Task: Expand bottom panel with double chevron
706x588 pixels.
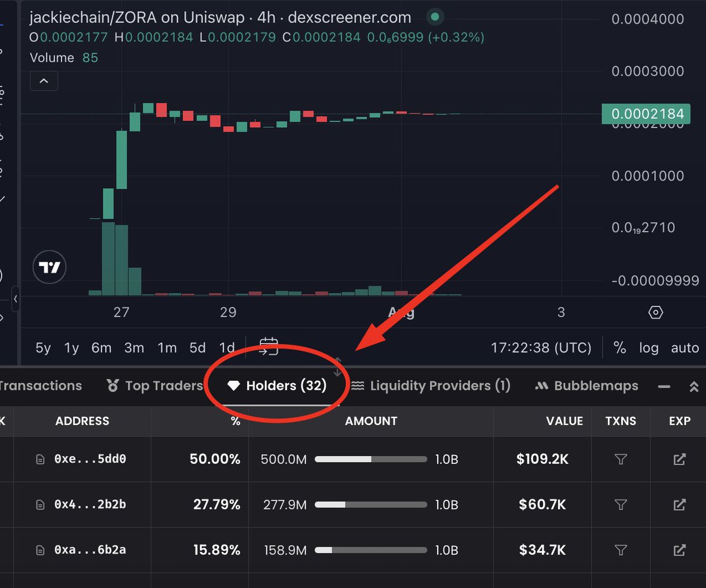Action: [x=694, y=387]
